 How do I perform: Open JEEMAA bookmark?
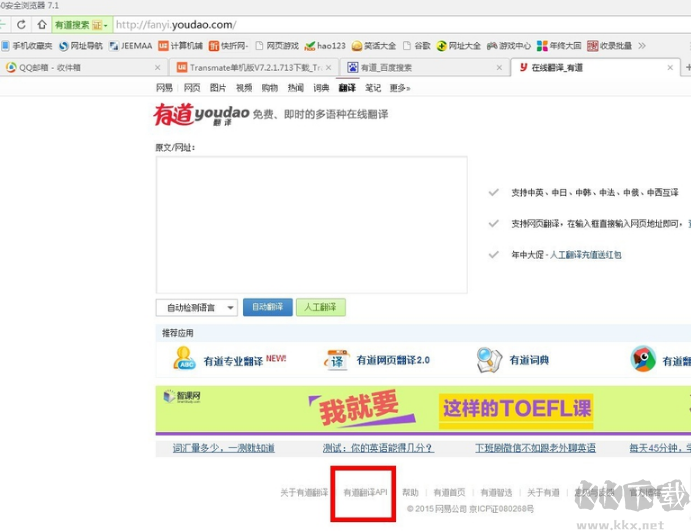(x=131, y=46)
